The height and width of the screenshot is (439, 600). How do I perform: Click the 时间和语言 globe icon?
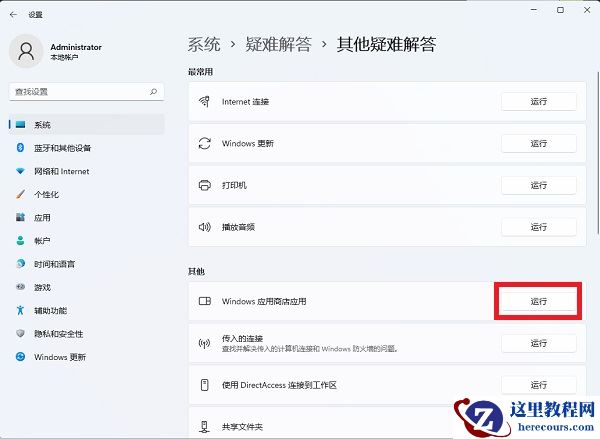click(20, 264)
